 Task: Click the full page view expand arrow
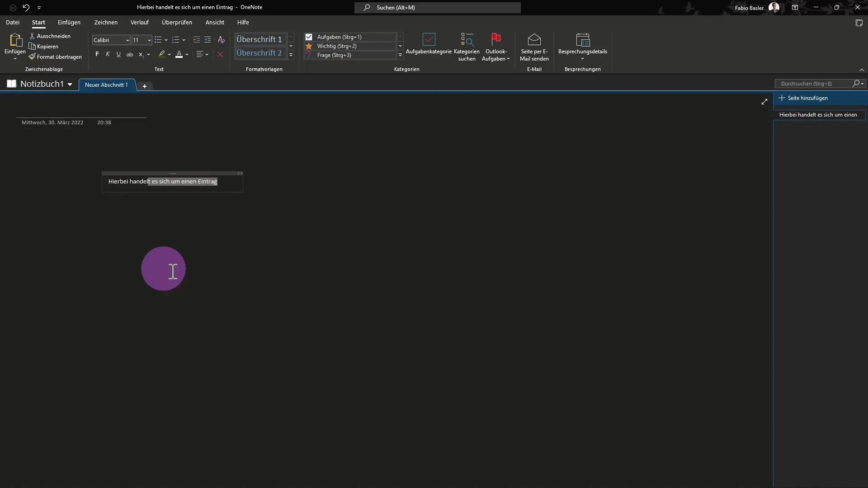764,102
